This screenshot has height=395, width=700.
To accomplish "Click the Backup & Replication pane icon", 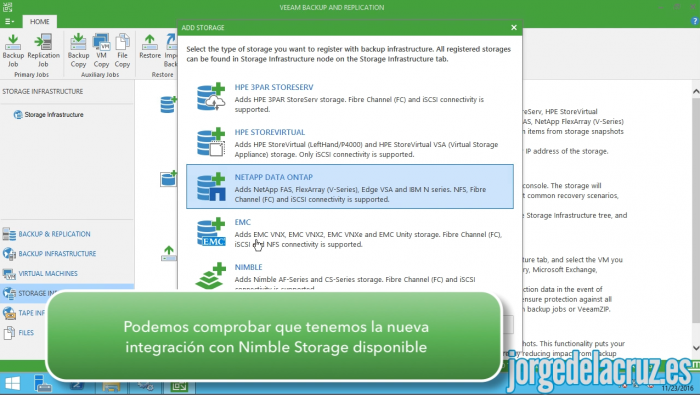I will click(x=9, y=234).
